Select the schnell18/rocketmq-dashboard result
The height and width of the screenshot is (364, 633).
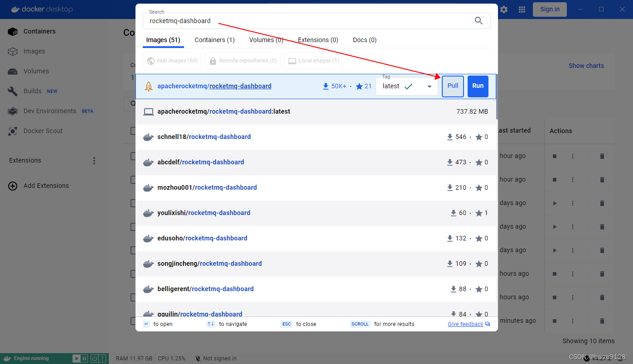[x=316, y=137]
